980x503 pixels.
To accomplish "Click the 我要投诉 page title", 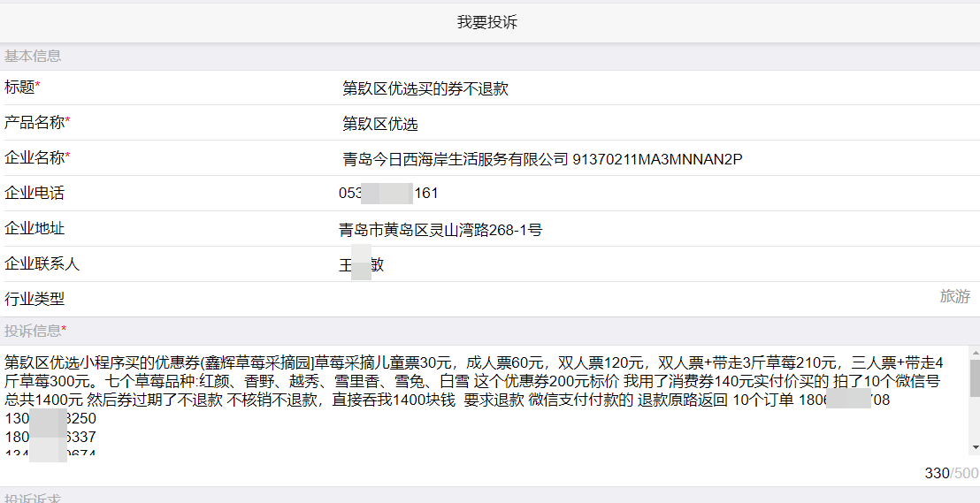I will tap(487, 22).
